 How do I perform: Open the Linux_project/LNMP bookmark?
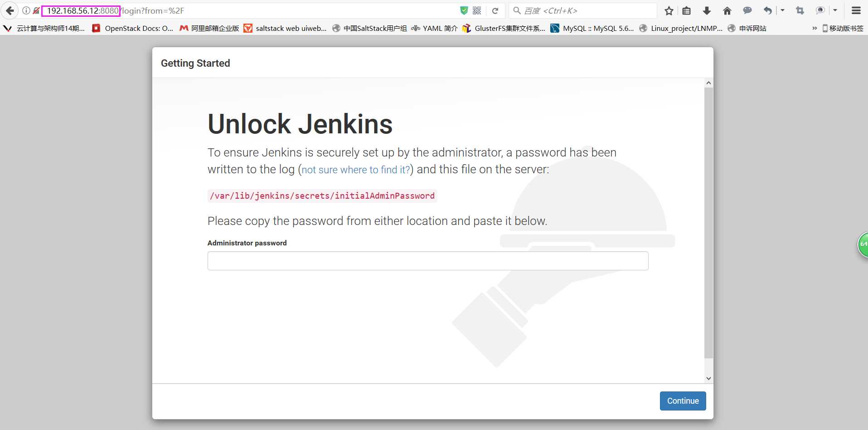point(681,28)
